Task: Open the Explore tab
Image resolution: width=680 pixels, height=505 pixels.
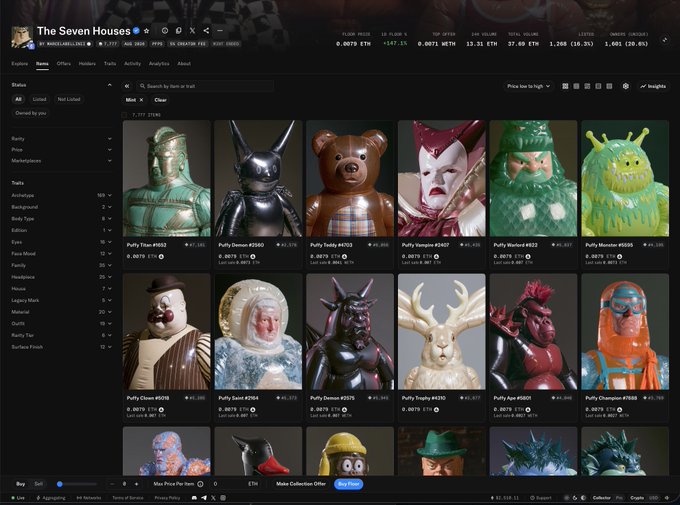Action: tap(20, 63)
